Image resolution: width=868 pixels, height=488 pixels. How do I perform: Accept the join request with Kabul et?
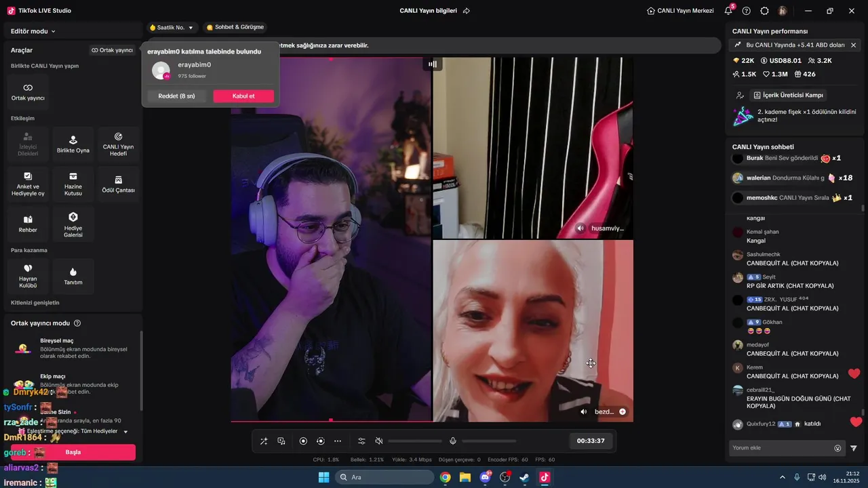(x=243, y=96)
